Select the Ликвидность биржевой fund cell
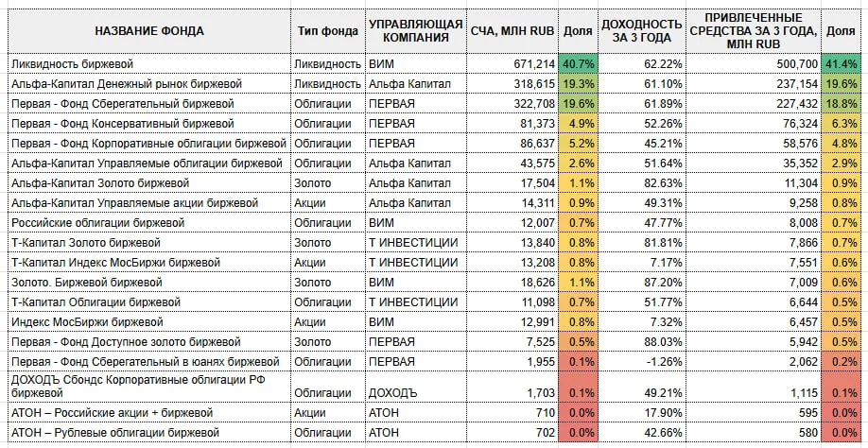This screenshot has height=448, width=868. (148, 64)
